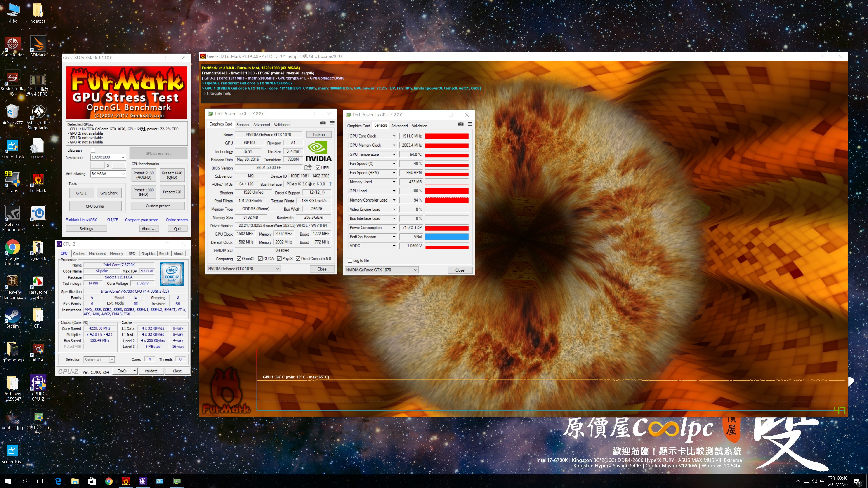Expand the Anti-aliasing 8X MSAA dropdown
The height and width of the screenshot is (488, 868).
tap(123, 174)
